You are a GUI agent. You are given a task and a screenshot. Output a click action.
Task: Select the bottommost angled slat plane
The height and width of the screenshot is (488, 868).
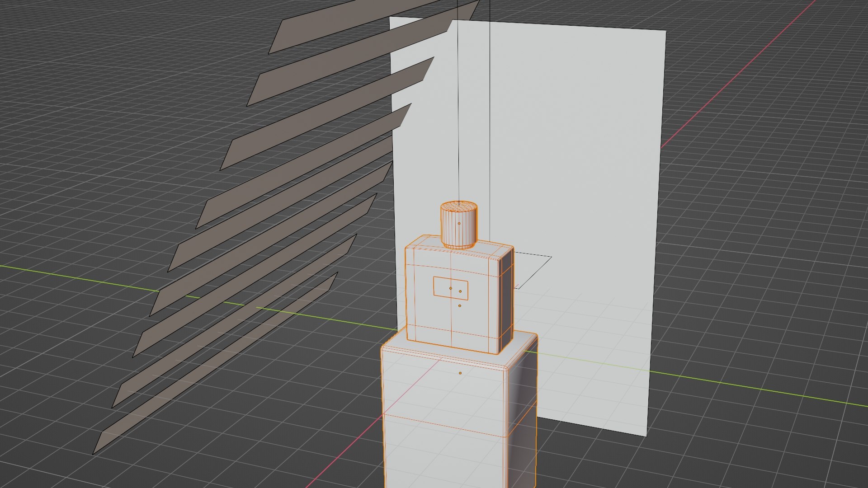(215, 364)
